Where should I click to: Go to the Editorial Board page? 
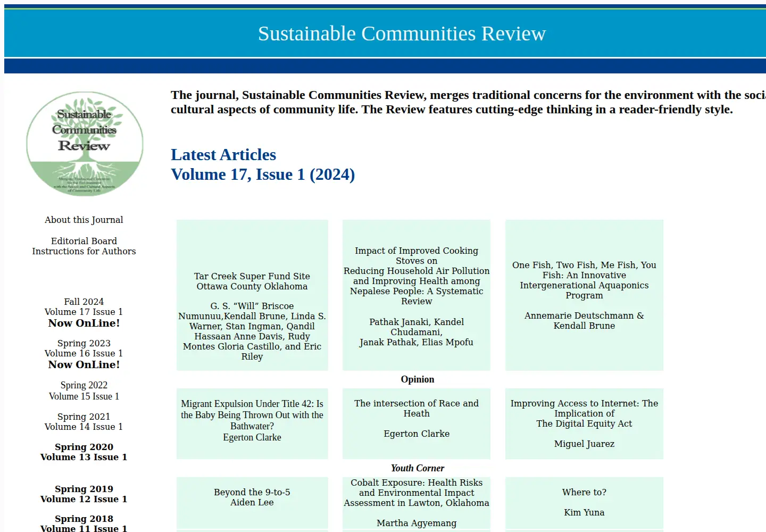[x=84, y=241]
